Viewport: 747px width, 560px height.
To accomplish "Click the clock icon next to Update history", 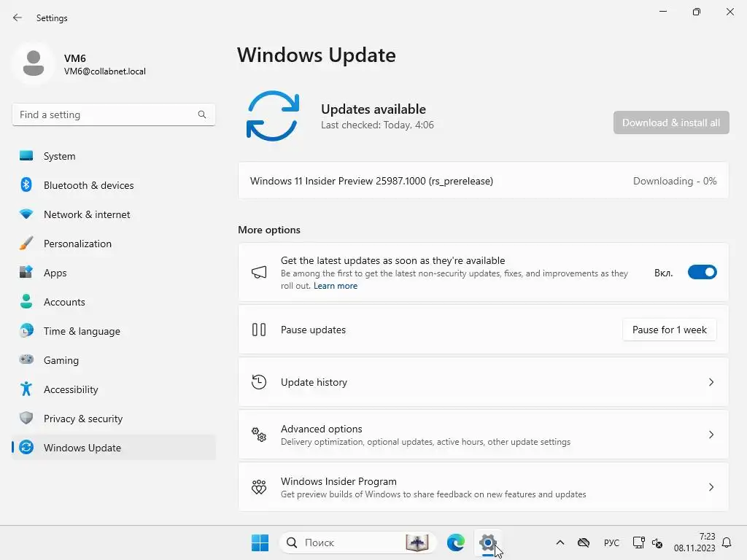I will click(x=259, y=382).
